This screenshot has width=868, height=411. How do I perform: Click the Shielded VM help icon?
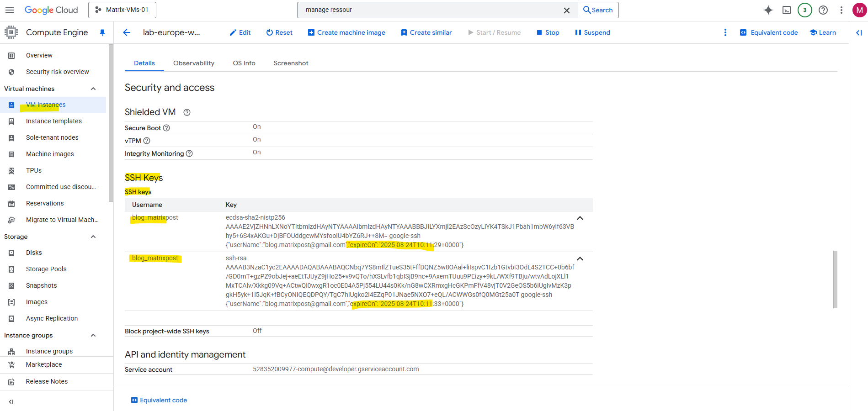(187, 112)
